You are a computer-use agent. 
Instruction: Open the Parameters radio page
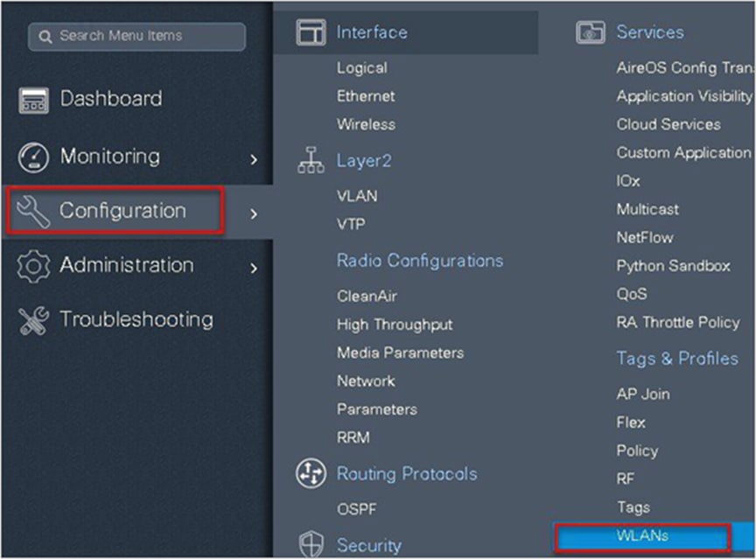tap(377, 409)
